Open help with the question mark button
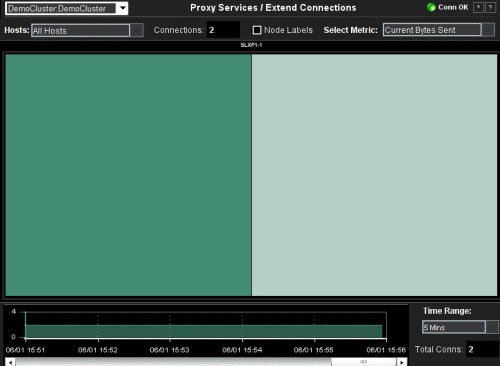500x366 pixels. (490, 7)
